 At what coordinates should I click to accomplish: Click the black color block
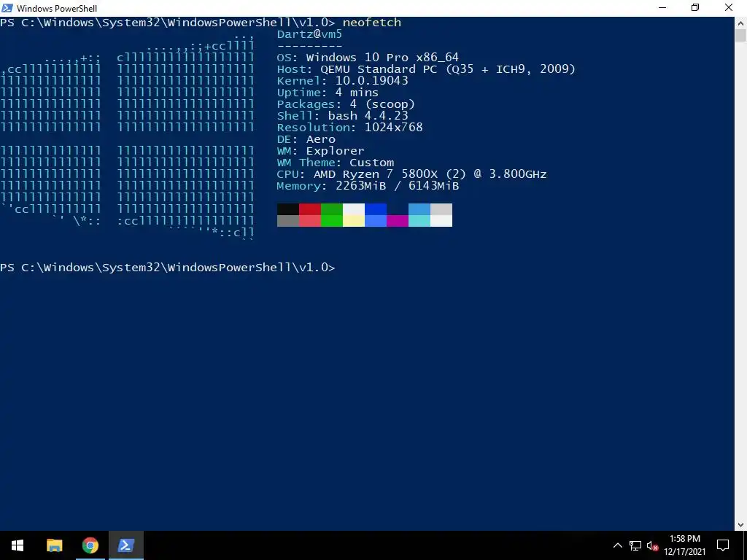click(x=287, y=209)
